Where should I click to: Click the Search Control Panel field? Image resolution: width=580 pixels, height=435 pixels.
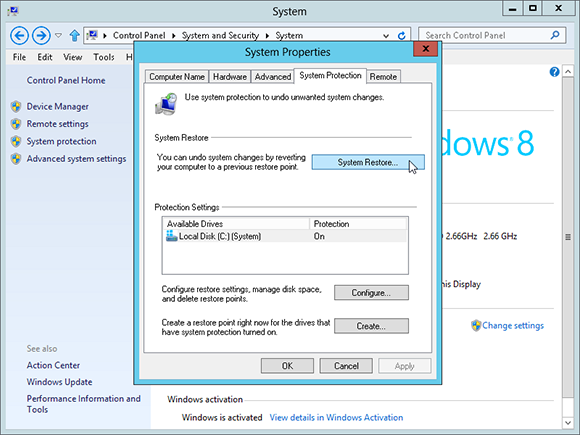(x=492, y=36)
